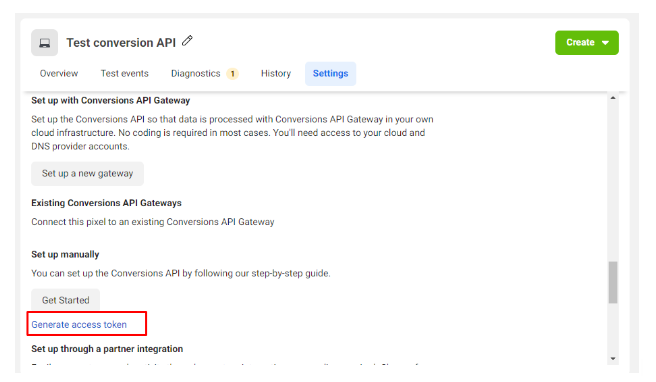The width and height of the screenshot is (656, 382).
Task: Click the Test conversion API title text
Action: point(121,43)
